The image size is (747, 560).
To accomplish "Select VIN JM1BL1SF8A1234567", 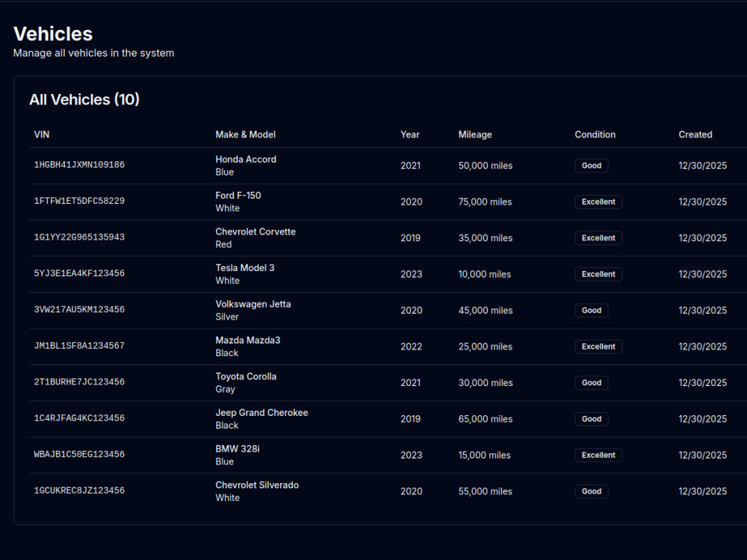I will click(x=79, y=346).
